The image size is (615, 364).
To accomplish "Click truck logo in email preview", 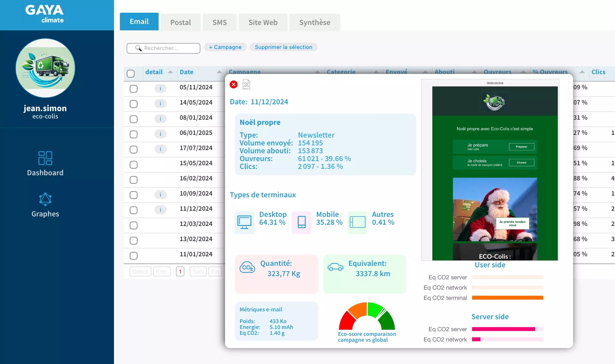I will pos(494,102).
